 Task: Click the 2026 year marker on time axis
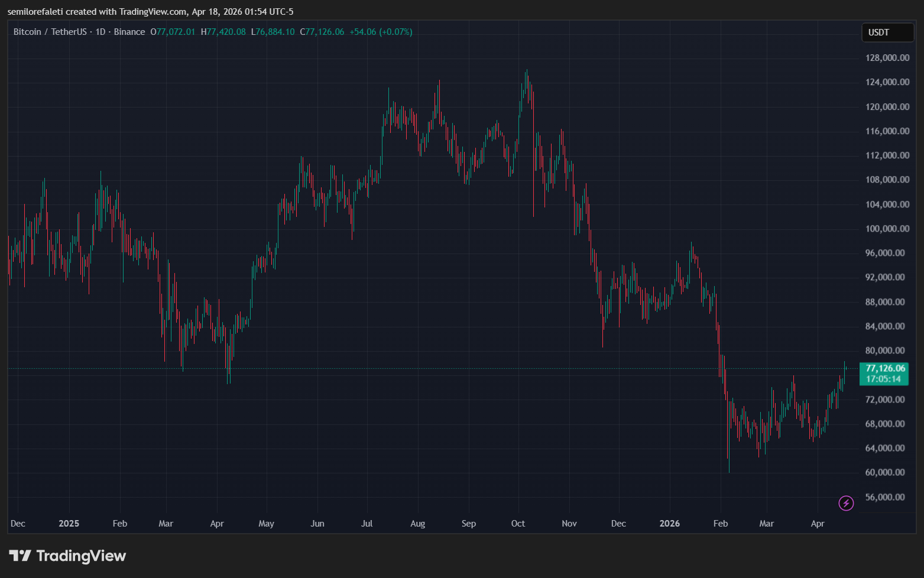[669, 524]
